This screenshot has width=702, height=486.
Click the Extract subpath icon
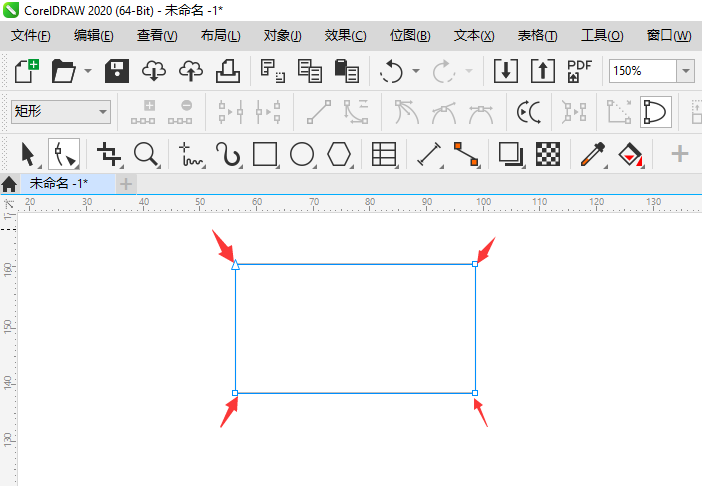[574, 112]
